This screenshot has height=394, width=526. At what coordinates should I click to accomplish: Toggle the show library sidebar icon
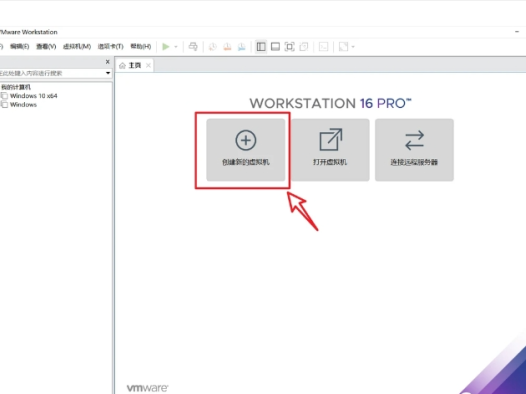point(261,47)
